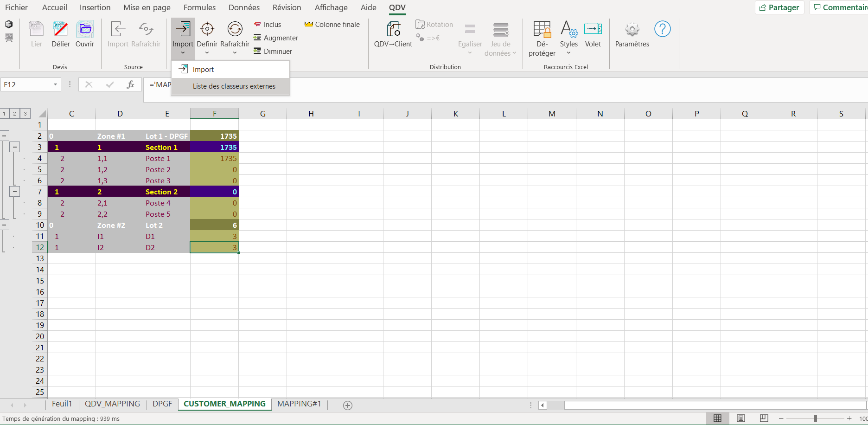The height and width of the screenshot is (425, 868).
Task: Open the Commentaires button
Action: [x=839, y=7]
